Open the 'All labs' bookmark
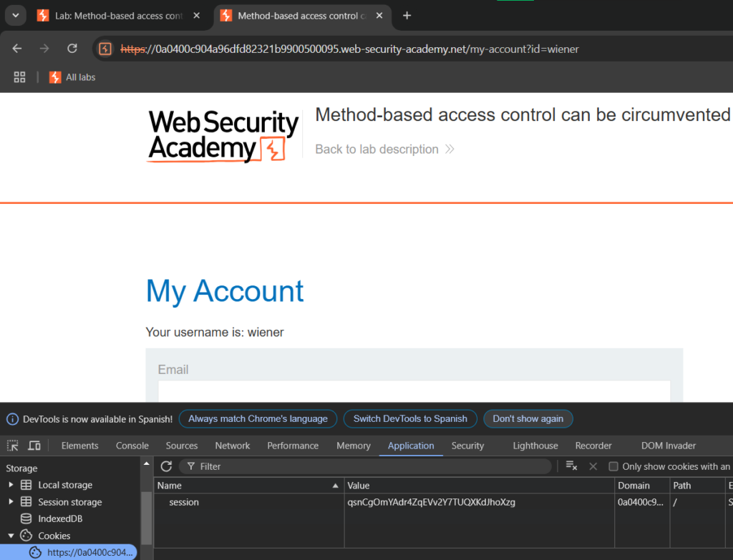This screenshot has width=733, height=560. click(x=72, y=77)
